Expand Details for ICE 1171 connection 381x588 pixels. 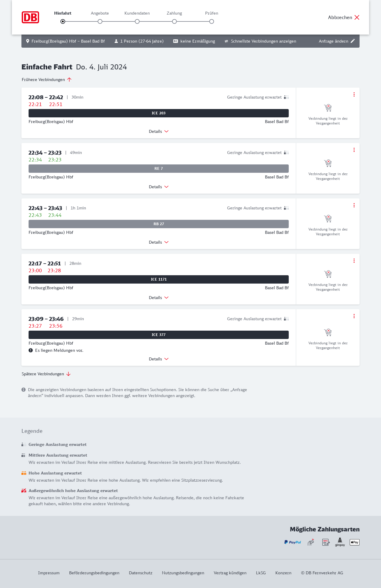[x=159, y=298]
